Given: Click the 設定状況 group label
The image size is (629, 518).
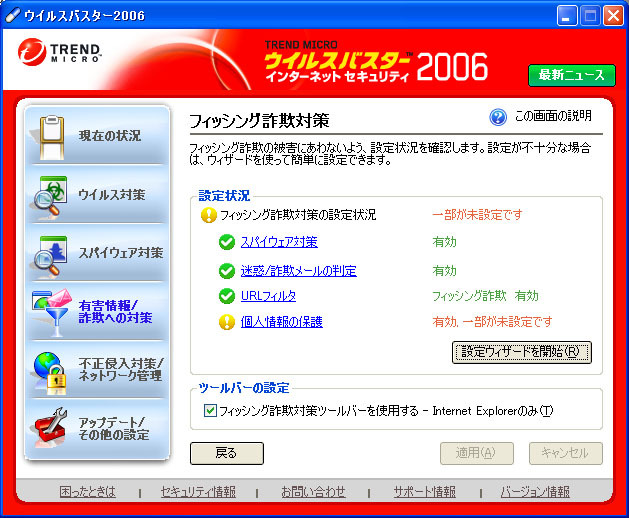Looking at the screenshot, I should pos(224,196).
